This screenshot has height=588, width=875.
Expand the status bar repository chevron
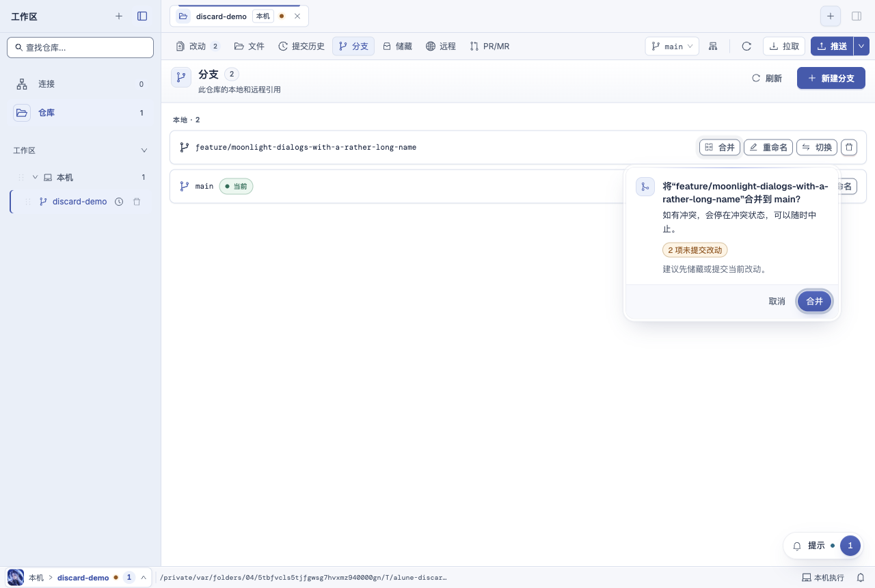[144, 578]
